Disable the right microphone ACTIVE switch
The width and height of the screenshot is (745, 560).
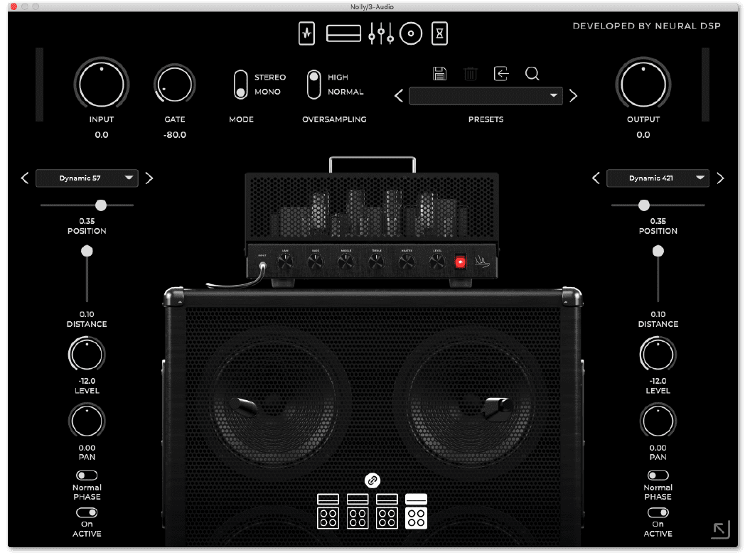pos(658,513)
